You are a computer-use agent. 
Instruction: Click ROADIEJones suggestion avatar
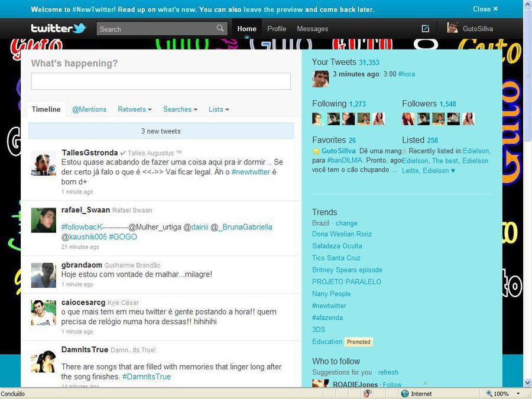[x=320, y=384]
